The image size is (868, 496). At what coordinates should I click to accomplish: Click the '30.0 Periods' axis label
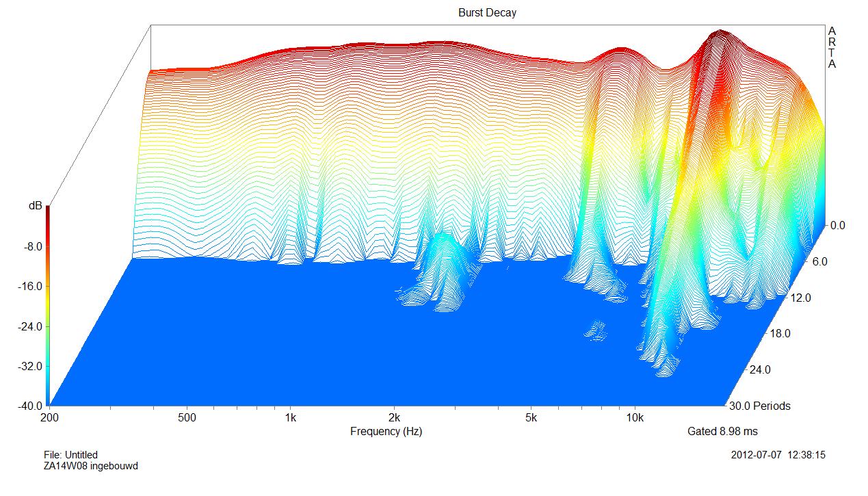coord(760,406)
